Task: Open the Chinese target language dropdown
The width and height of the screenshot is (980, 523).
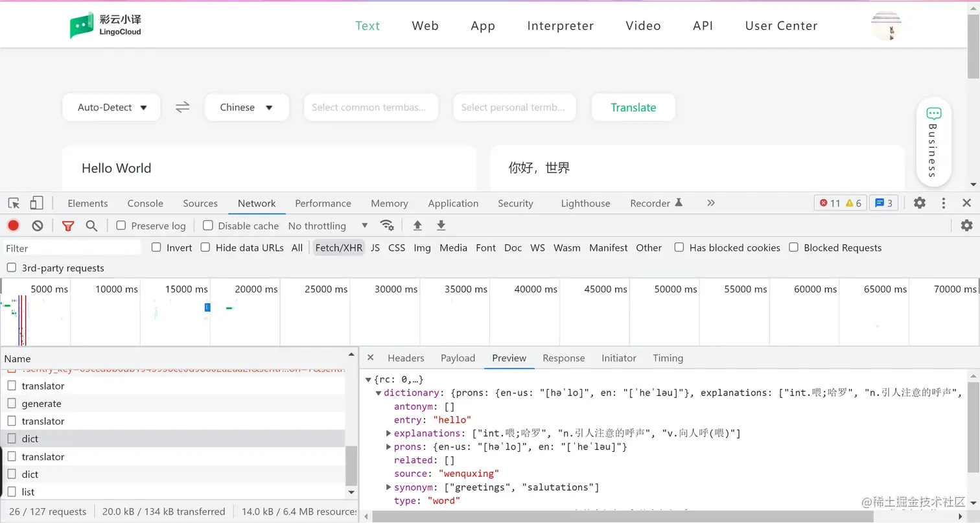Action: (246, 108)
